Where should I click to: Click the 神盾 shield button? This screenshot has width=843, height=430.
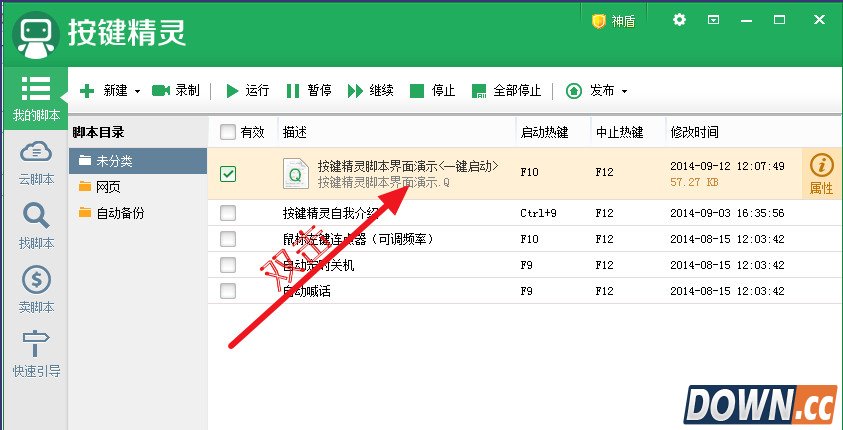(x=613, y=21)
